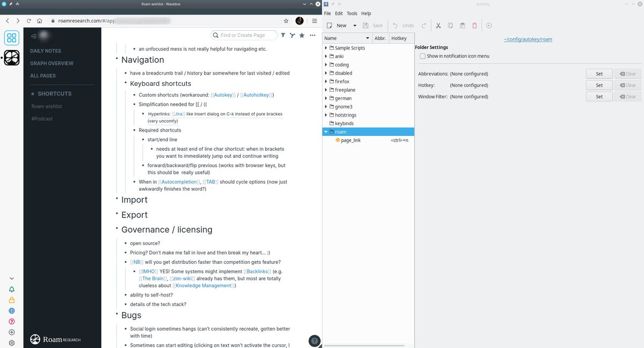The image size is (644, 348).
Task: Expand the firefox folder
Action: 326,82
